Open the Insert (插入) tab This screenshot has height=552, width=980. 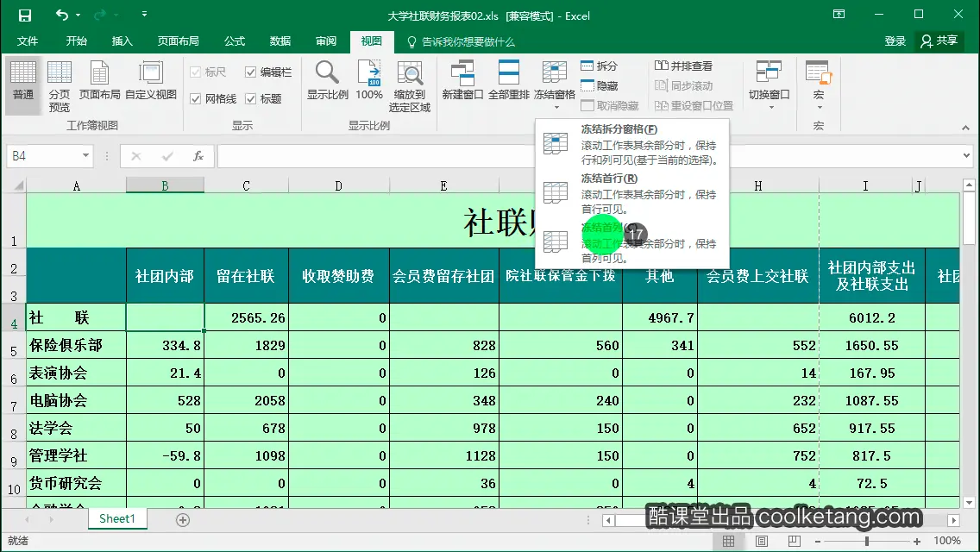(122, 41)
